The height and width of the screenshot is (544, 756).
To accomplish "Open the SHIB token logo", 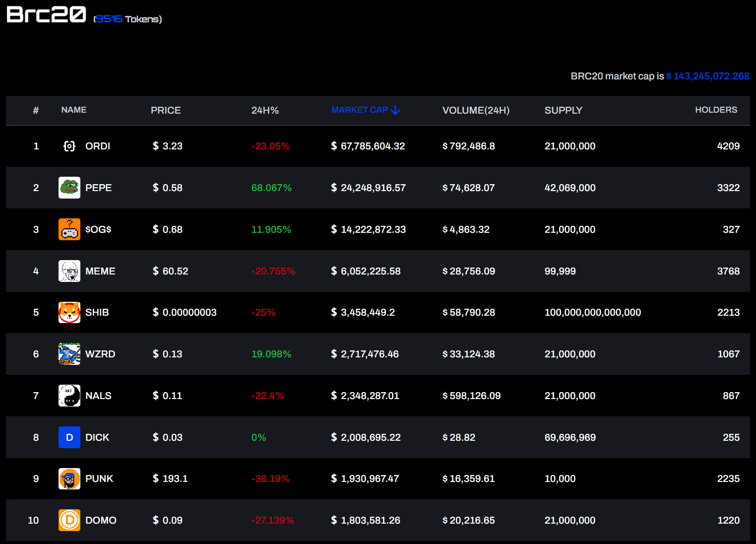I will pyautogui.click(x=69, y=313).
